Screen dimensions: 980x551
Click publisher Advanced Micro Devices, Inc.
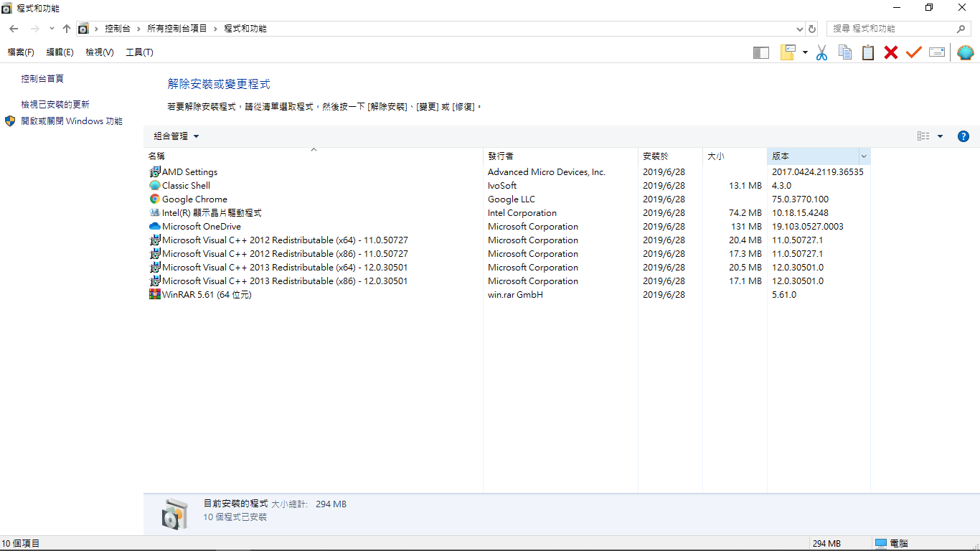tap(547, 172)
